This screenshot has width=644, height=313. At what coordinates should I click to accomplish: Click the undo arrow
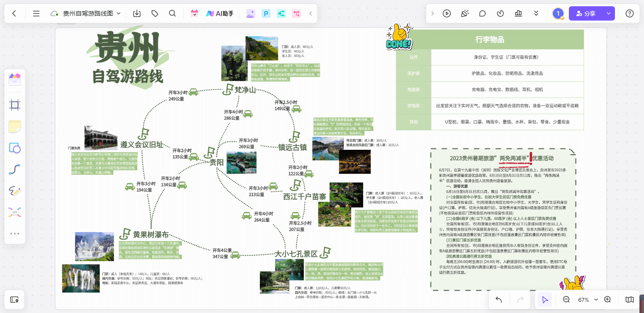[x=499, y=300]
